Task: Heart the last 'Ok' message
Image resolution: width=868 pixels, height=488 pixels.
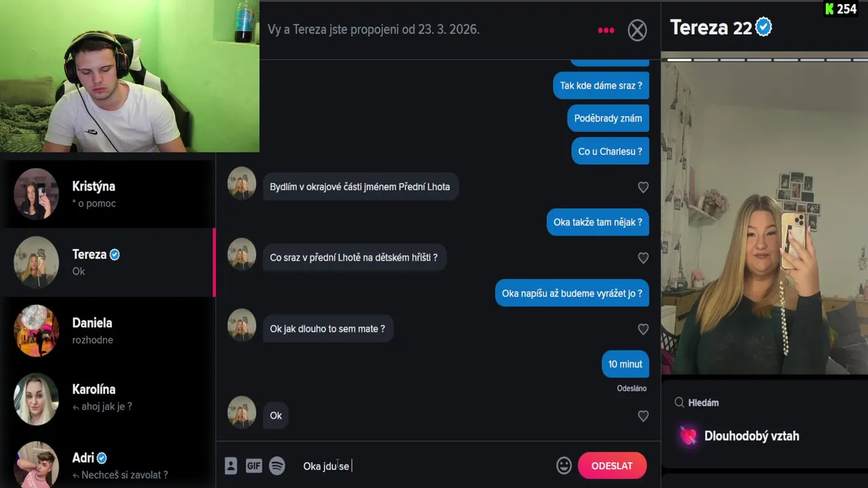Action: (643, 416)
